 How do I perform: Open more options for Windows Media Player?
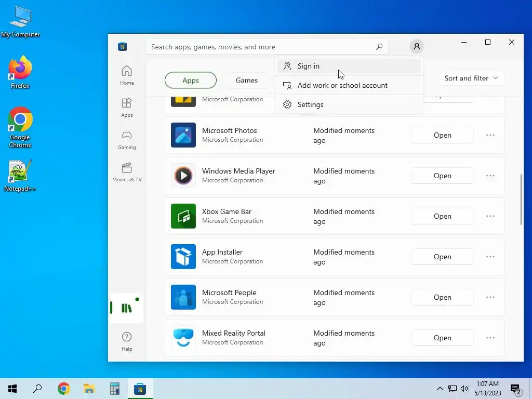coord(490,176)
